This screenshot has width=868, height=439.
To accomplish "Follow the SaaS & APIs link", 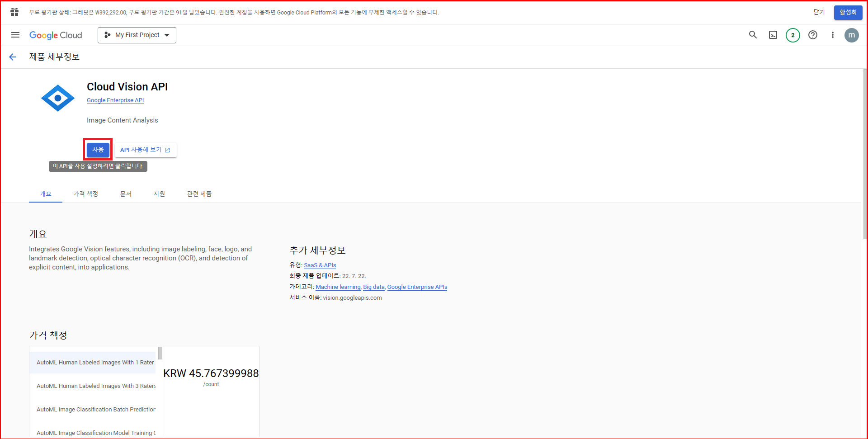I will (x=320, y=265).
